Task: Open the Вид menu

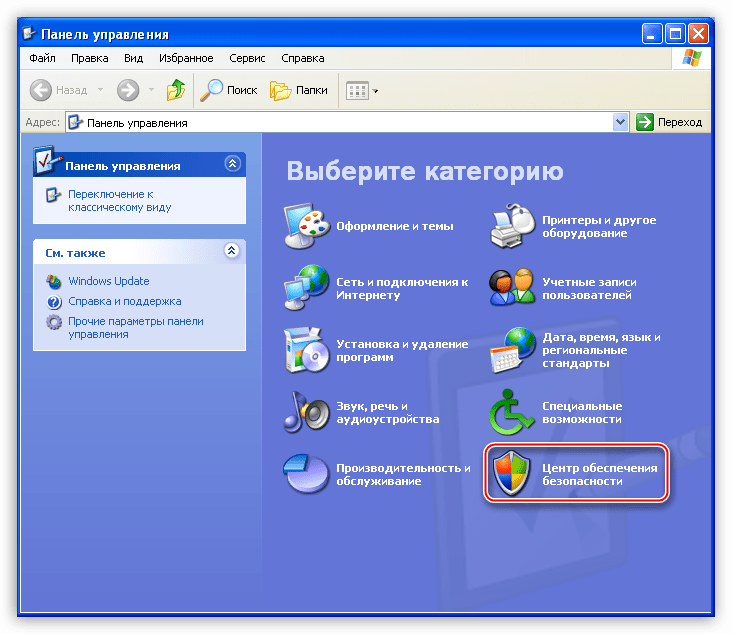Action: [x=134, y=58]
